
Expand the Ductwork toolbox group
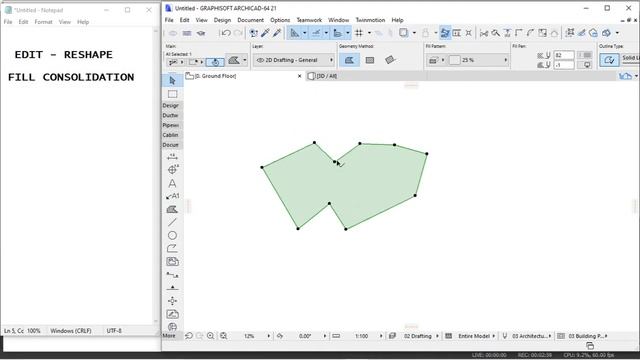(x=171, y=116)
